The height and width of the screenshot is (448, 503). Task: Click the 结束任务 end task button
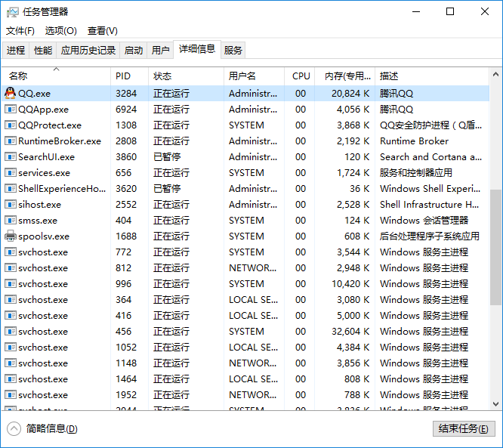pos(464,428)
